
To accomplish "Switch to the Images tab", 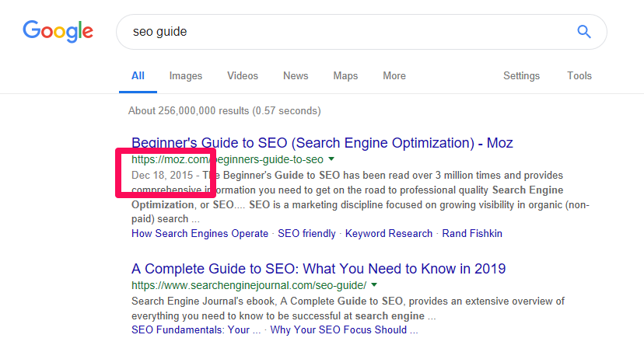I will 186,76.
